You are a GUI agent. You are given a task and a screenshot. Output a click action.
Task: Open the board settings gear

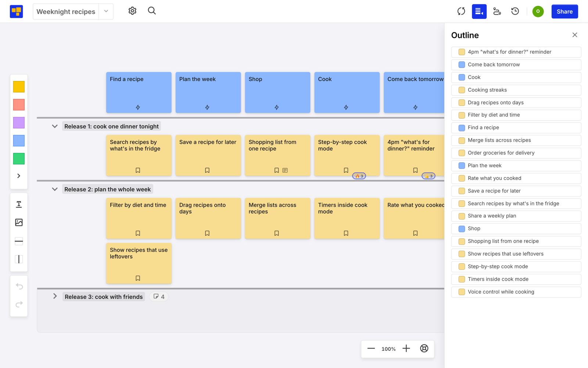(x=132, y=11)
